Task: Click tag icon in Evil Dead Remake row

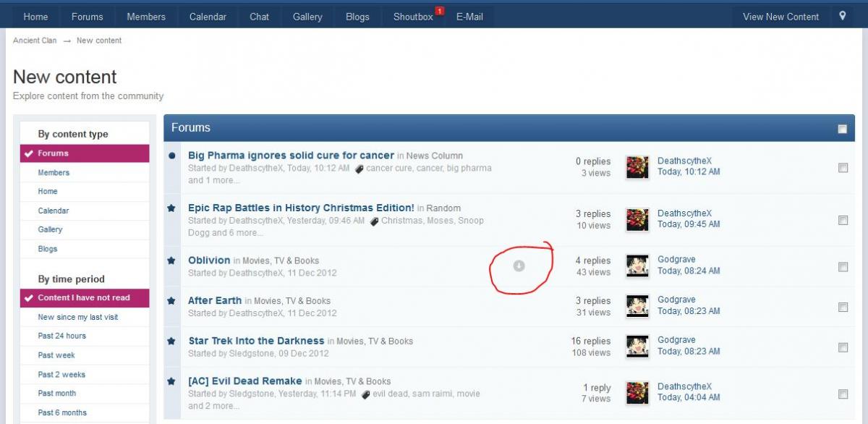Action: coord(366,394)
